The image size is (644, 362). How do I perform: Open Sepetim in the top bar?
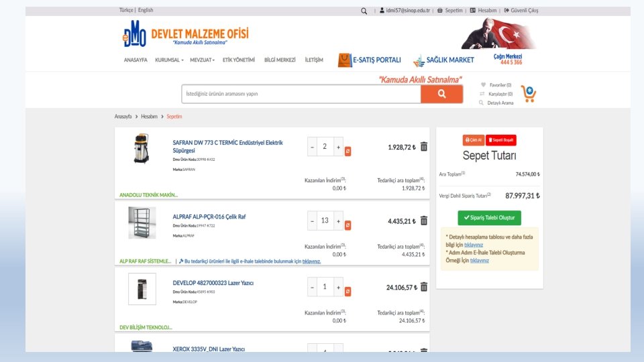449,10
